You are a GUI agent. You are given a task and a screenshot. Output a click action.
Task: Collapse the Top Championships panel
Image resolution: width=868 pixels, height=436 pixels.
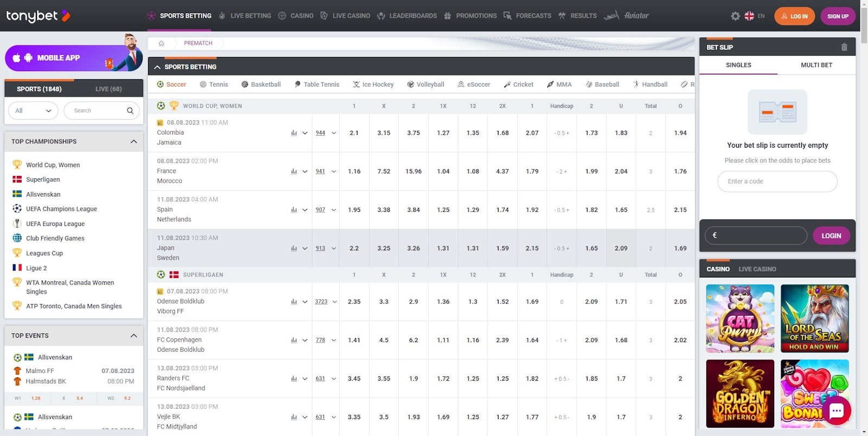(133, 142)
